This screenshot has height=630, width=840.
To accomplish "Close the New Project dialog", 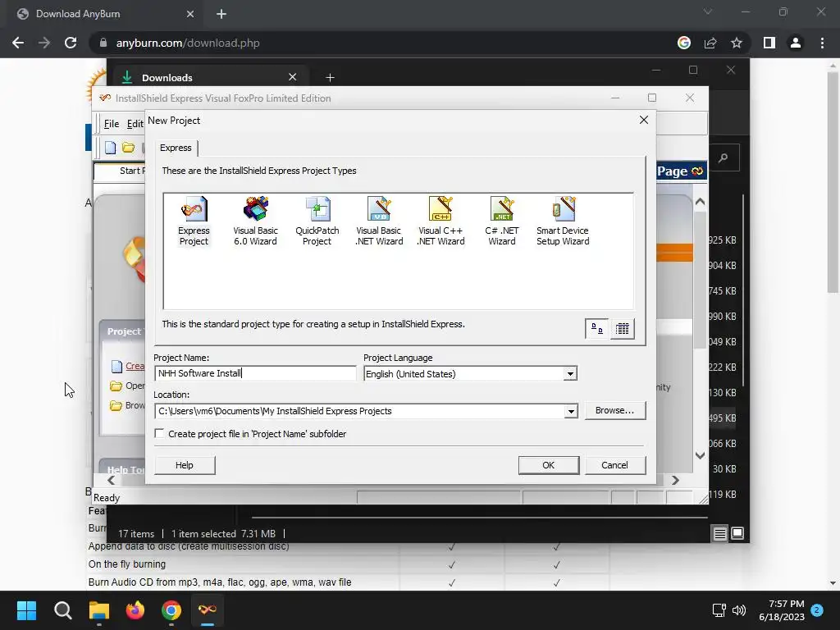I will point(644,120).
